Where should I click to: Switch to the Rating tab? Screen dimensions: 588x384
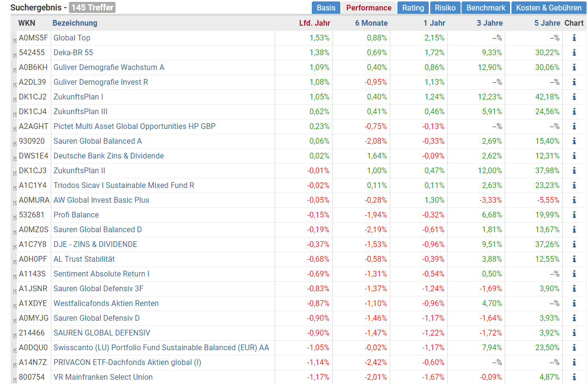tap(413, 8)
